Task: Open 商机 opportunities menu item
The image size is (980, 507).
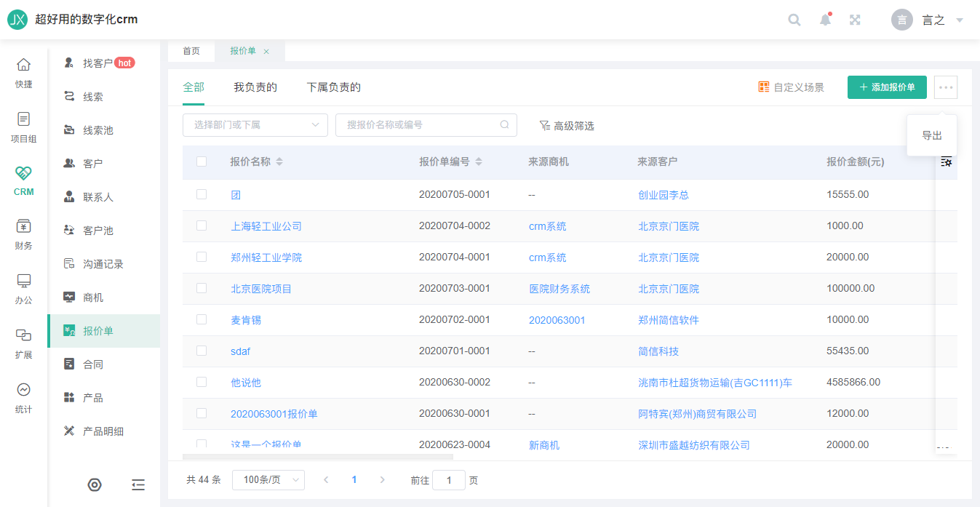Action: click(x=104, y=298)
